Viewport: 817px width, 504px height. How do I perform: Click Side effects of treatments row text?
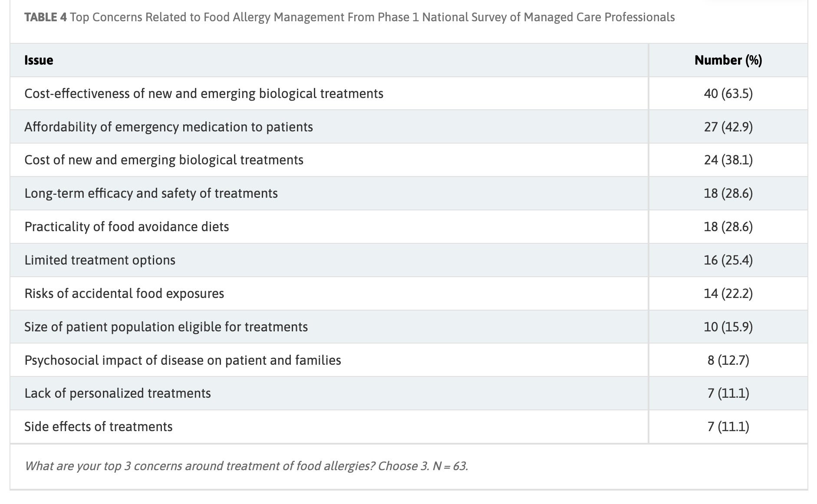[x=98, y=427]
